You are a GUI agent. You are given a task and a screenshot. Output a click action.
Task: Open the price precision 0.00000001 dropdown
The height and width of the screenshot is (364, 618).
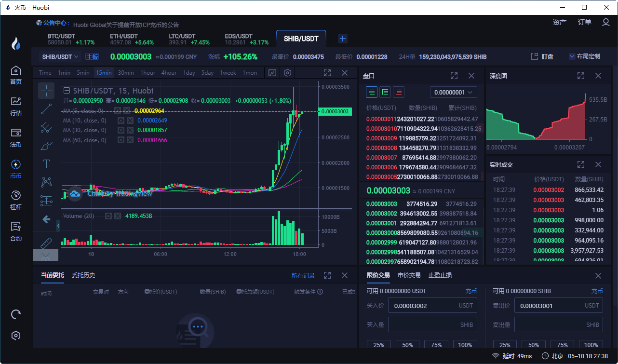[453, 92]
